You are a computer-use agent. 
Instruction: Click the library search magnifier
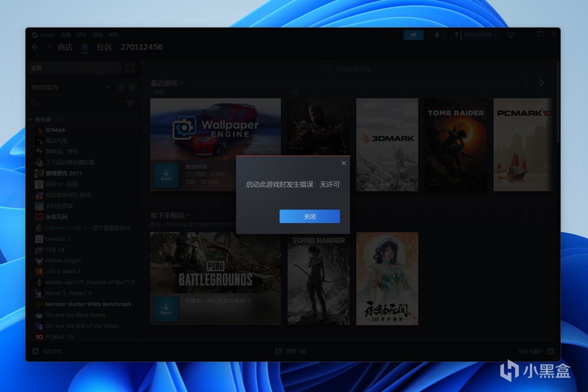pos(34,103)
